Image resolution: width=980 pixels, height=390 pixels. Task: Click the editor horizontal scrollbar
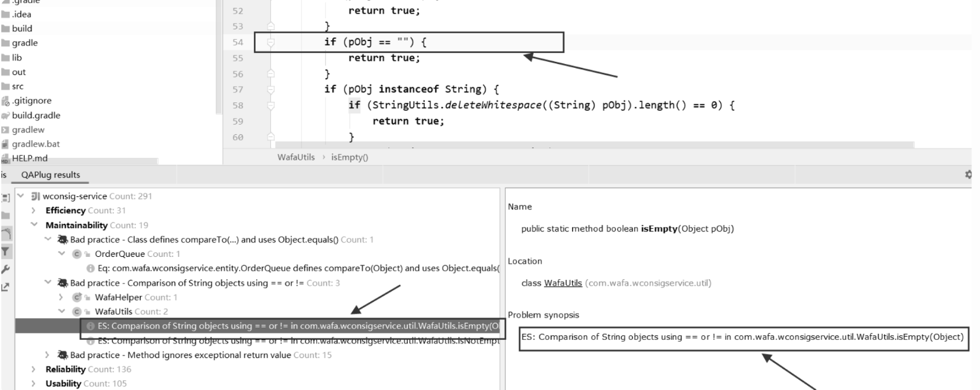click(x=594, y=145)
